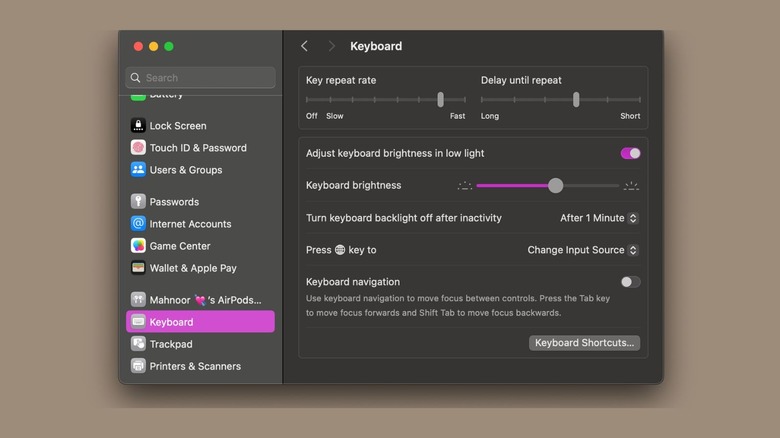
Task: Click the Search field in sidebar
Action: click(200, 77)
